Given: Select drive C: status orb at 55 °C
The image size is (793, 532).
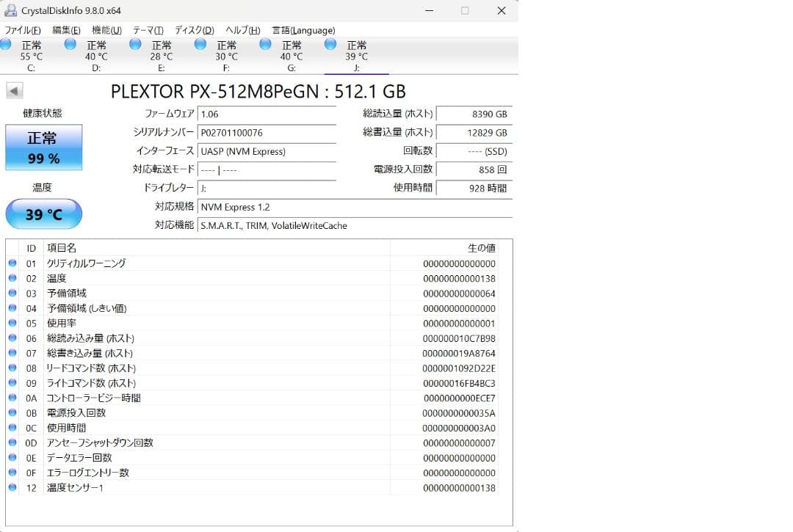Looking at the screenshot, I should pyautogui.click(x=6, y=45).
